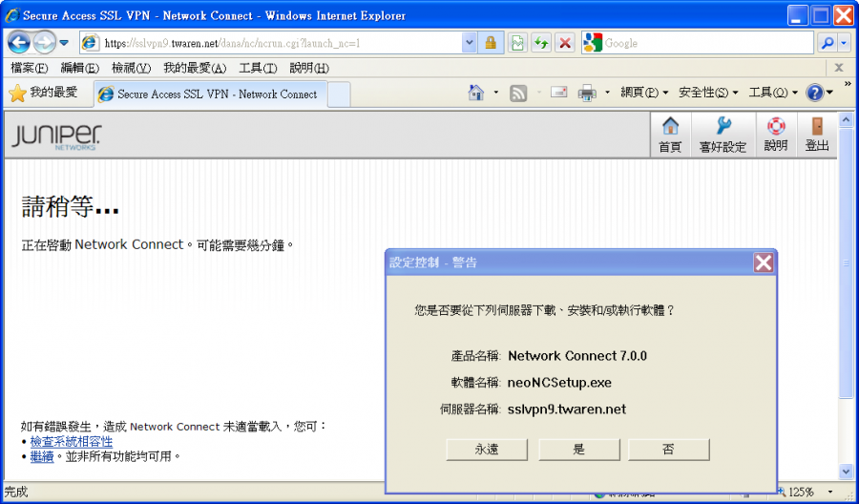Click the Stop loading red X icon
The width and height of the screenshot is (859, 504).
[565, 43]
